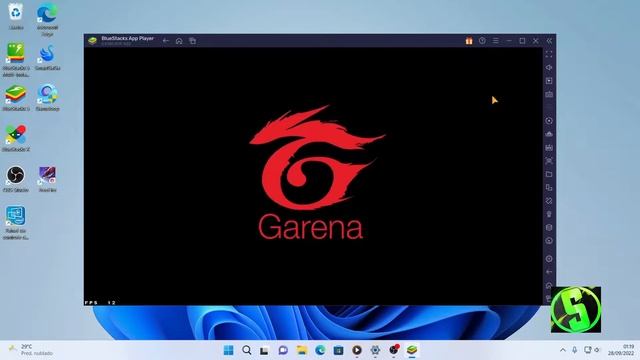Click the sidebar Android back arrow

[x=549, y=272]
